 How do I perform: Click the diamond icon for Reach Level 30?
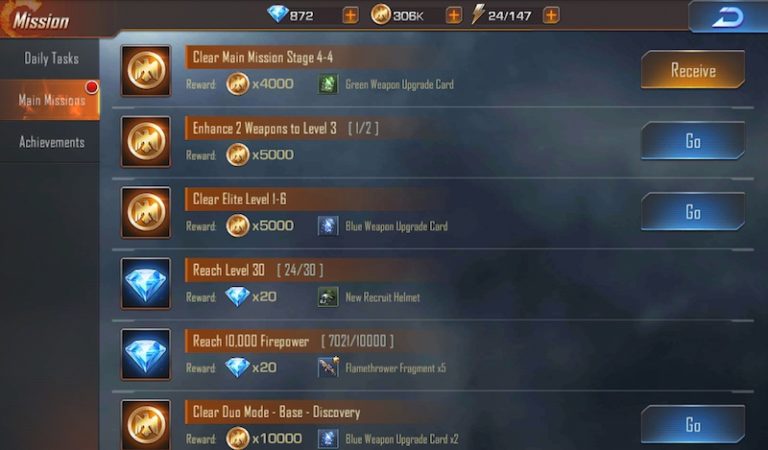click(146, 284)
